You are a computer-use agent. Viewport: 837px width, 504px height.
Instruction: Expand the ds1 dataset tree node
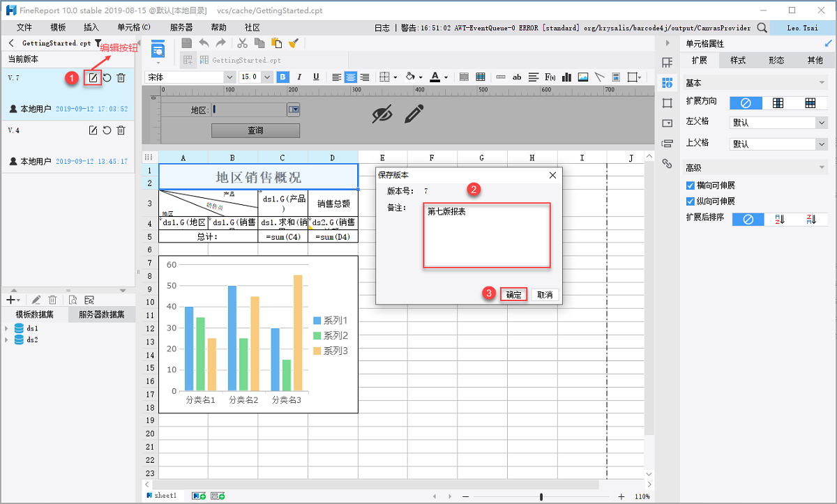click(7, 328)
